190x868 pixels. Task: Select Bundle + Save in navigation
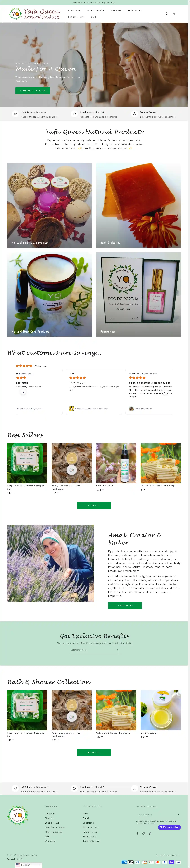click(x=76, y=17)
